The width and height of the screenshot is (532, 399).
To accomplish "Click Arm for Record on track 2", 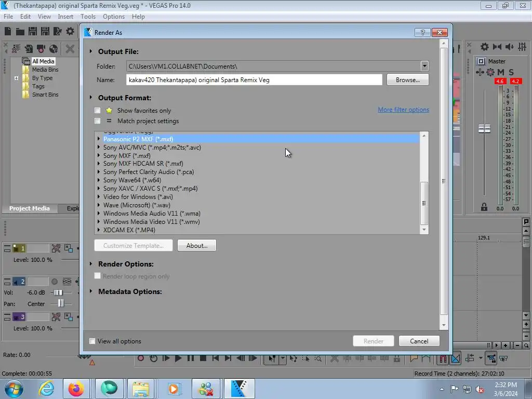I will [x=54, y=282].
